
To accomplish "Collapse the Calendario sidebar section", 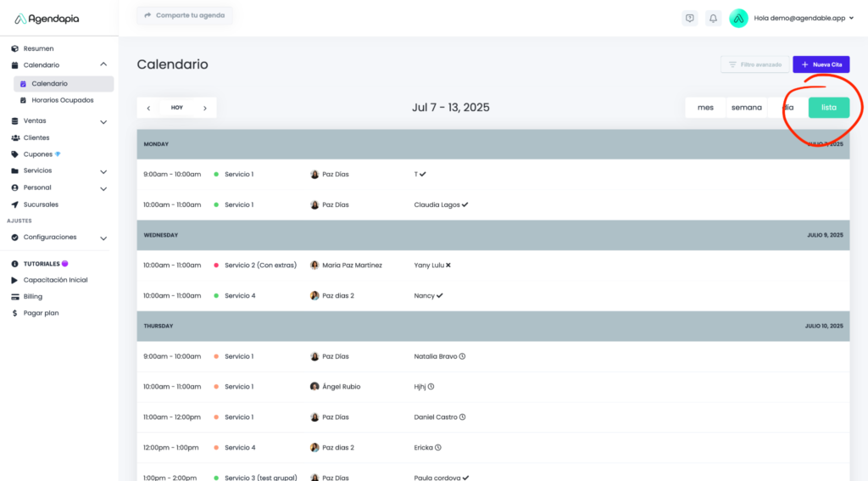I will click(x=103, y=64).
